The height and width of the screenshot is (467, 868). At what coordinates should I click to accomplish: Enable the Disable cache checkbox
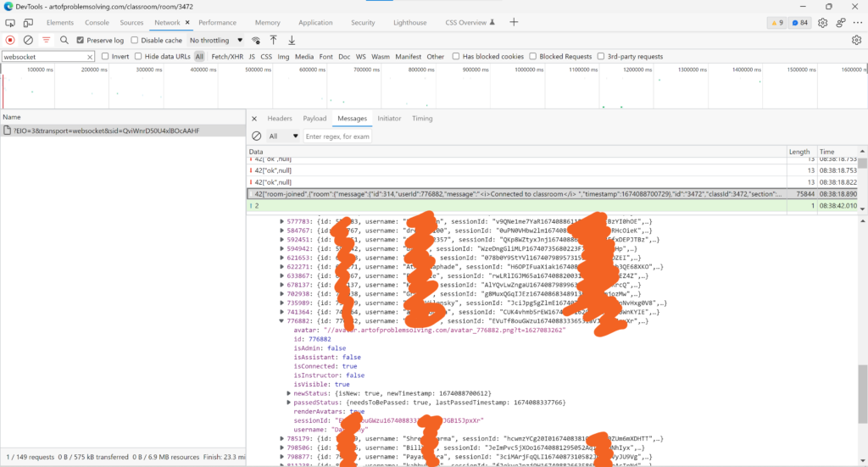(135, 40)
